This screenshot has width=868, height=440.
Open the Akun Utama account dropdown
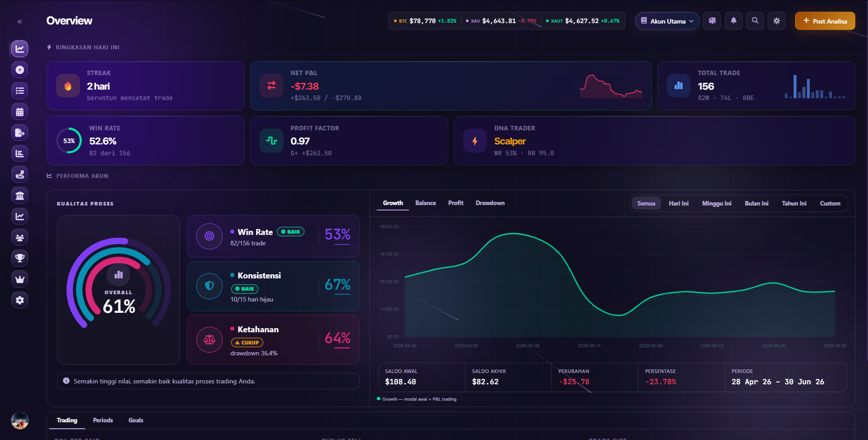667,21
